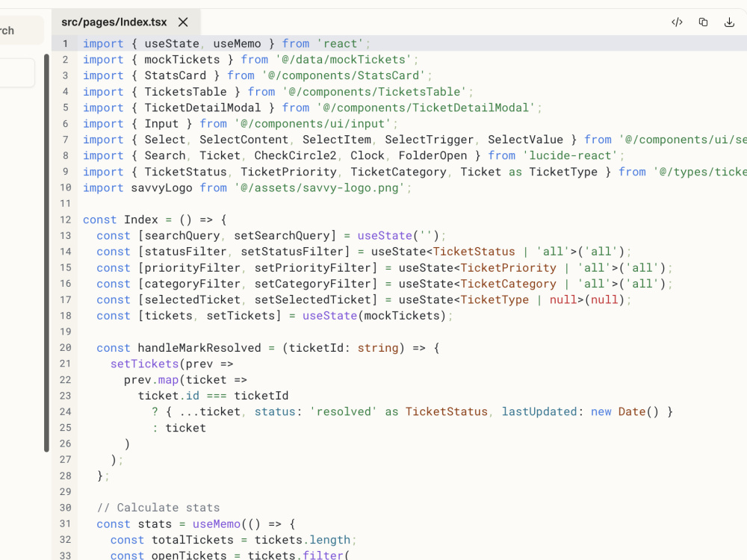
Task: Click line number 20 in the gutter
Action: (x=65, y=348)
